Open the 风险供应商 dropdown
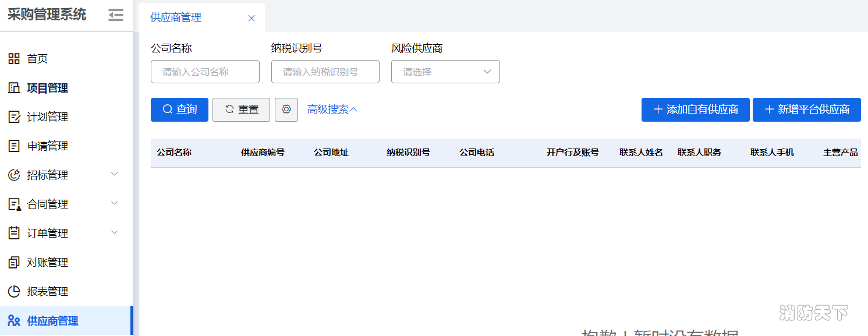The height and width of the screenshot is (336, 868). click(x=445, y=72)
